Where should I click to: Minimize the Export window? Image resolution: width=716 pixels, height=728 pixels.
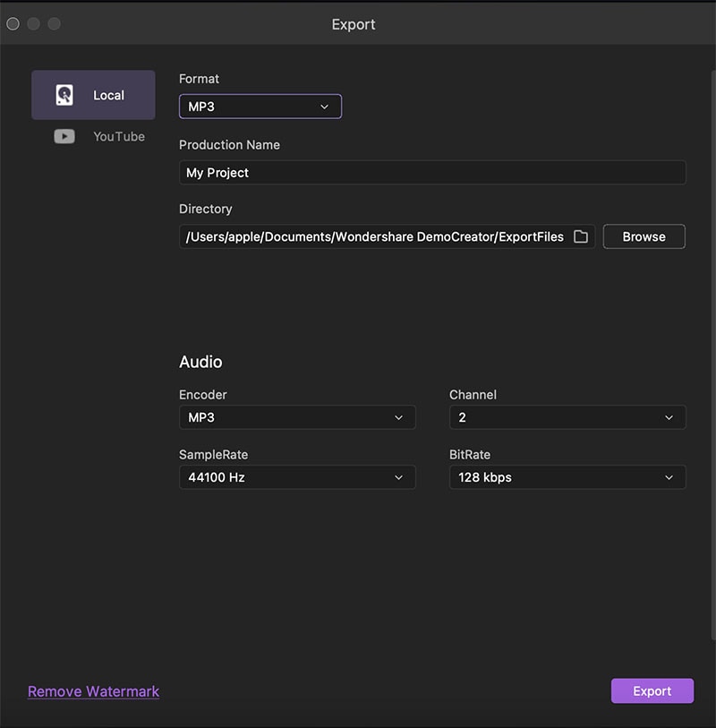tap(34, 24)
